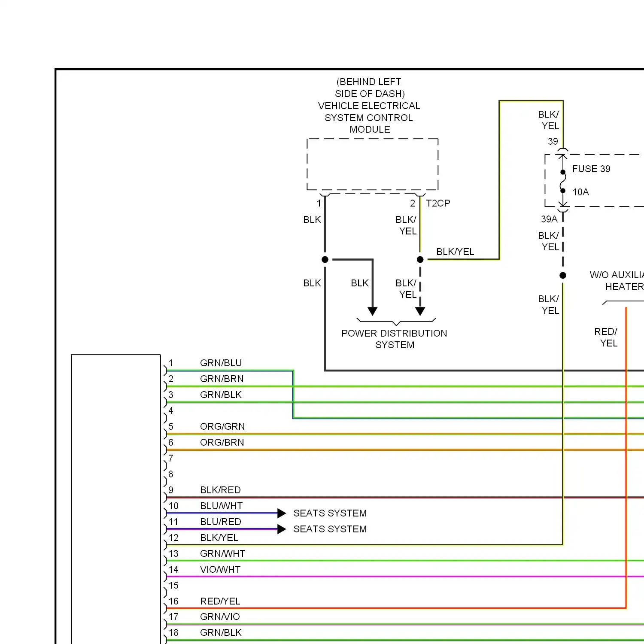Viewport: 644px width, 644px height.
Task: Click SEATS SYSTEM text on the BLU/RED wire
Action: click(330, 529)
